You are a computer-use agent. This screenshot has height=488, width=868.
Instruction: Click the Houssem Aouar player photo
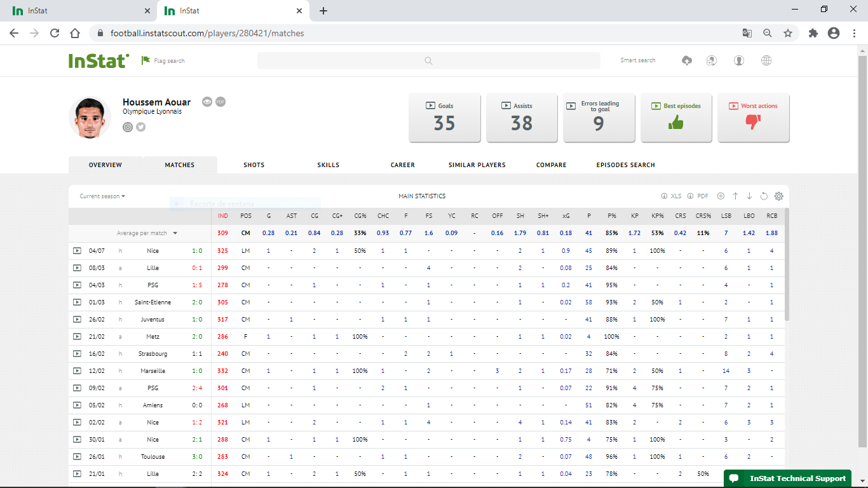[90, 118]
